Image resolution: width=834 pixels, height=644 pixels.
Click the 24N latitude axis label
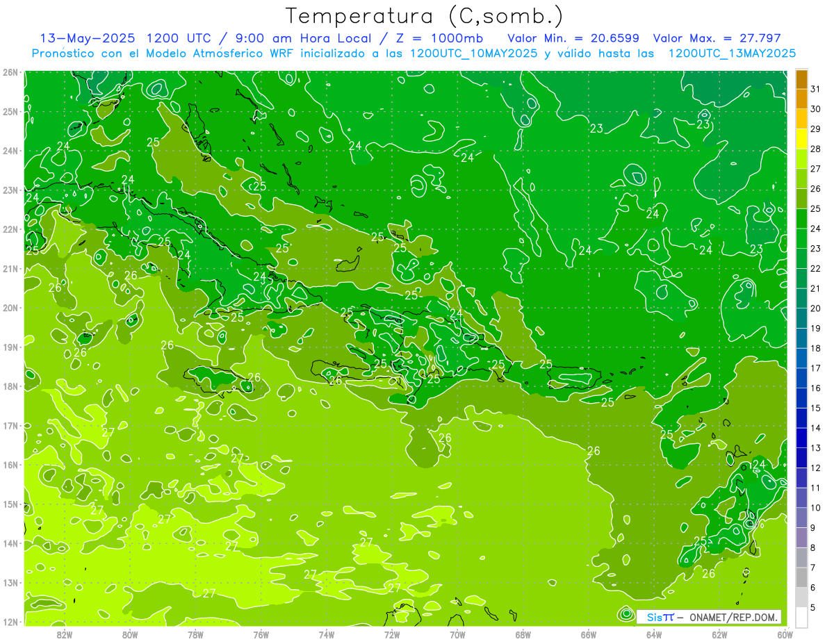pos(10,151)
